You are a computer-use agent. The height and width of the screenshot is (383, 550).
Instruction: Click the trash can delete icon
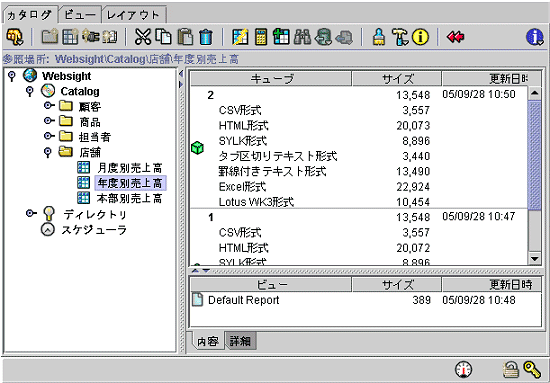tap(206, 37)
